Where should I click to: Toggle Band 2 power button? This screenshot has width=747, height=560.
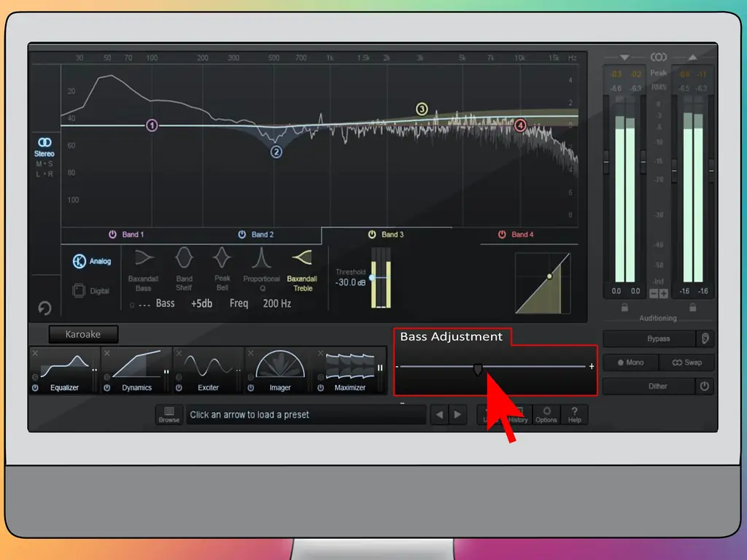coord(242,234)
